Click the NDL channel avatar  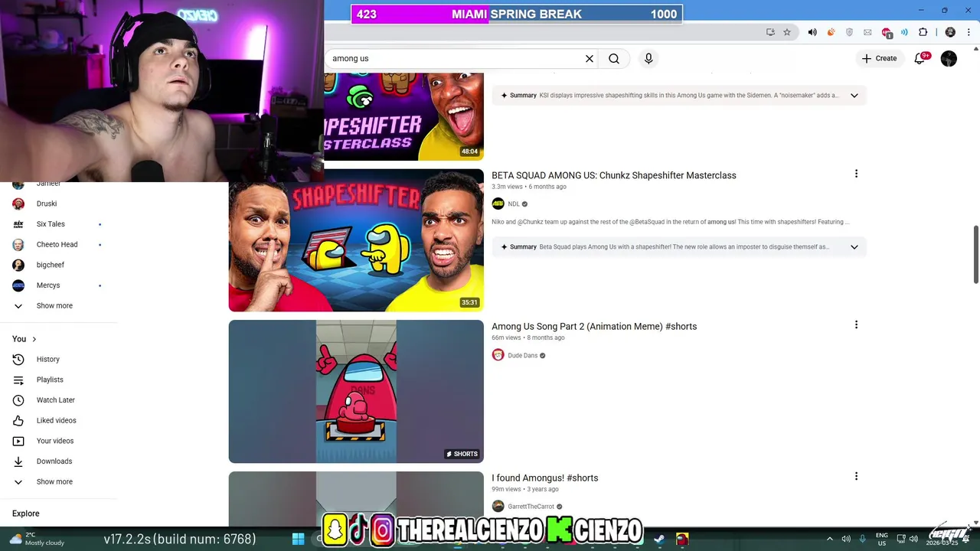click(x=498, y=204)
